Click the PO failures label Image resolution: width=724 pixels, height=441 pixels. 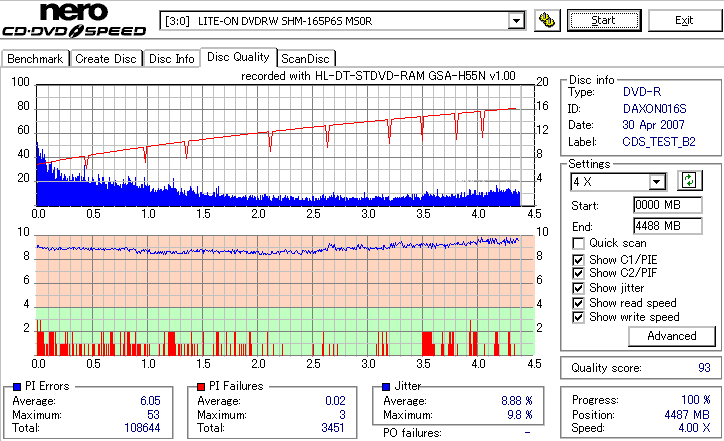[412, 433]
